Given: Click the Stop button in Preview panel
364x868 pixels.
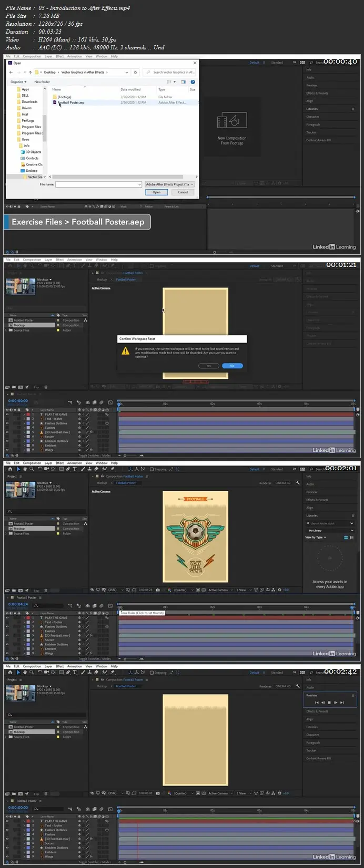Looking at the screenshot, I should click(x=329, y=702).
